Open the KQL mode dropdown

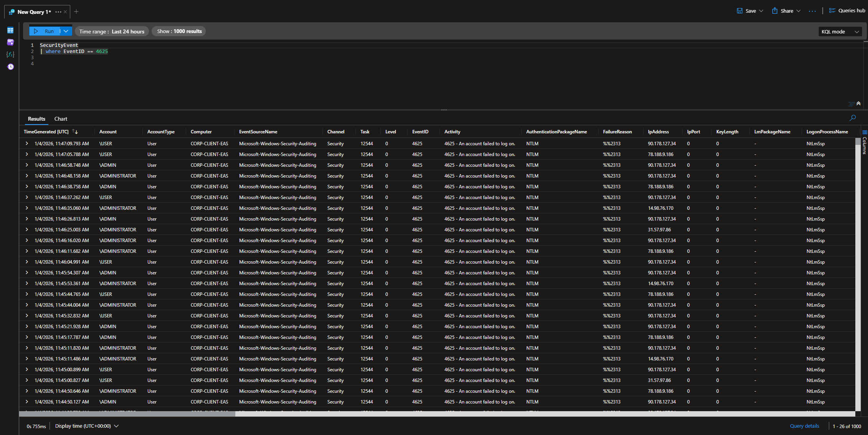(x=840, y=32)
